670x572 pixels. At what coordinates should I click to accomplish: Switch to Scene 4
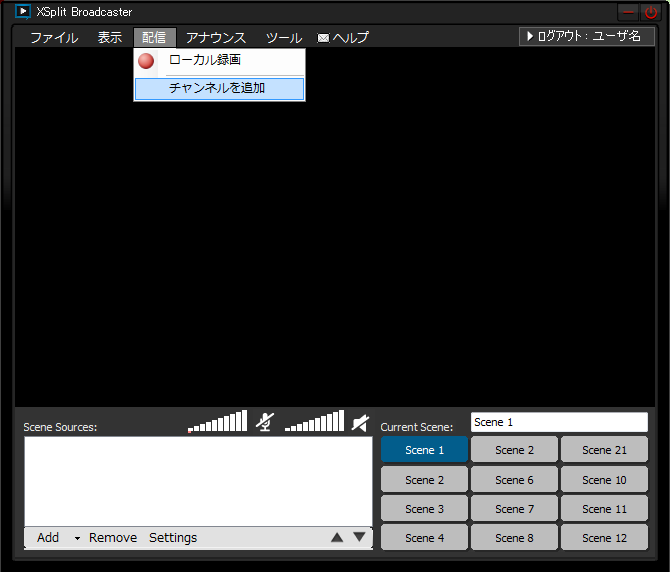coord(424,538)
